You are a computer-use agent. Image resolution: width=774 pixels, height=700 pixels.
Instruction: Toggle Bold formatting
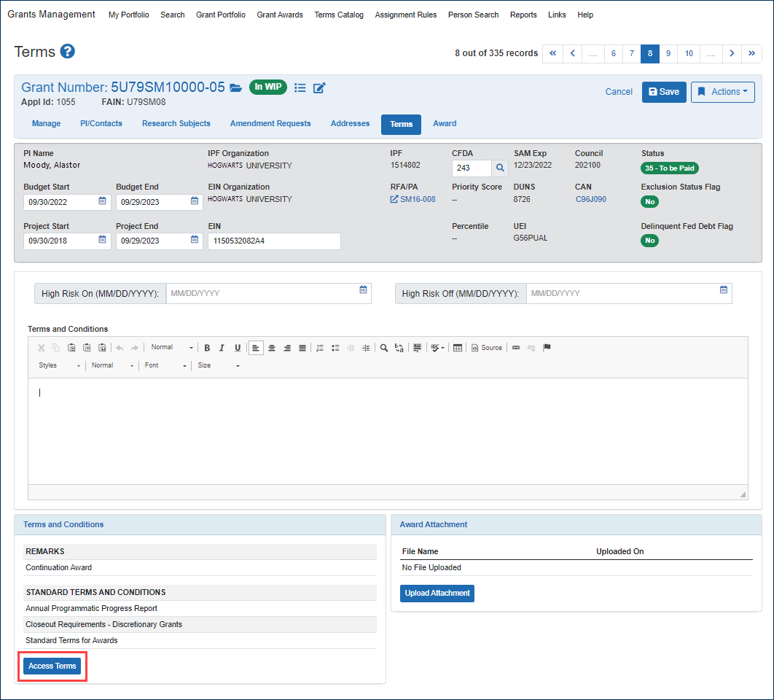207,348
